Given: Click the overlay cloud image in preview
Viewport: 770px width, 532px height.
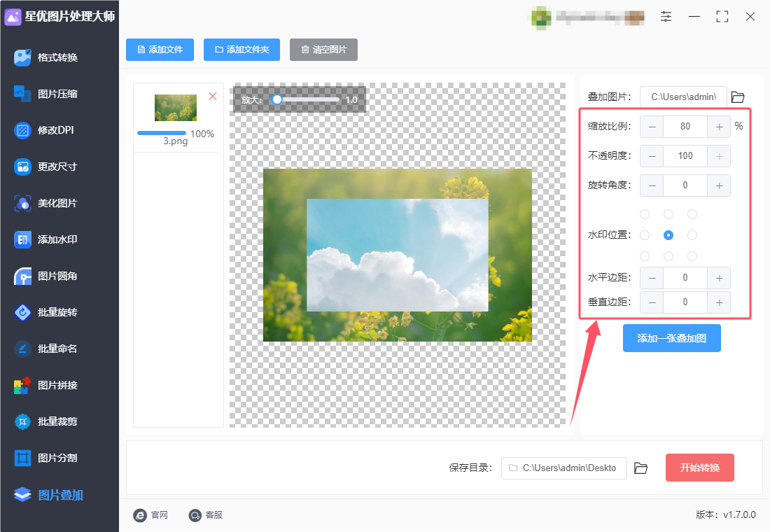Looking at the screenshot, I should 398,255.
